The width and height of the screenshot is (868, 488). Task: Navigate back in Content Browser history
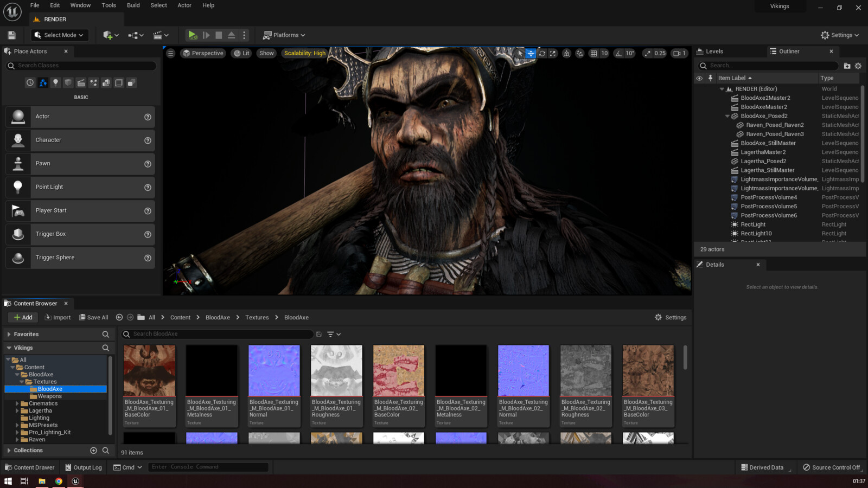(x=119, y=318)
